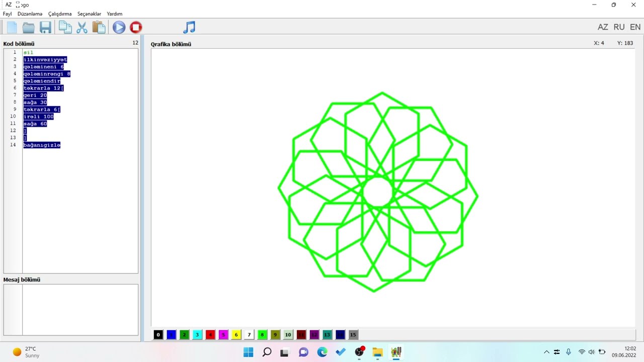Click the music note icon
The image size is (644, 362).
click(x=189, y=27)
